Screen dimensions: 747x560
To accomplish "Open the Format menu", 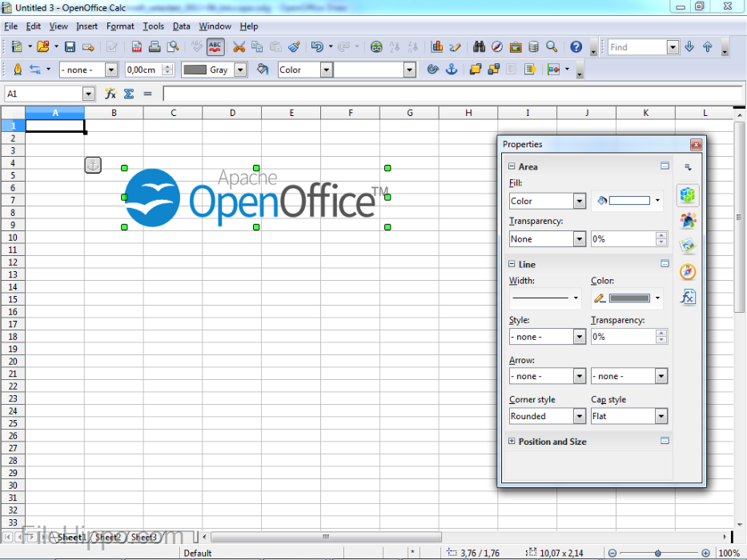I will point(120,26).
